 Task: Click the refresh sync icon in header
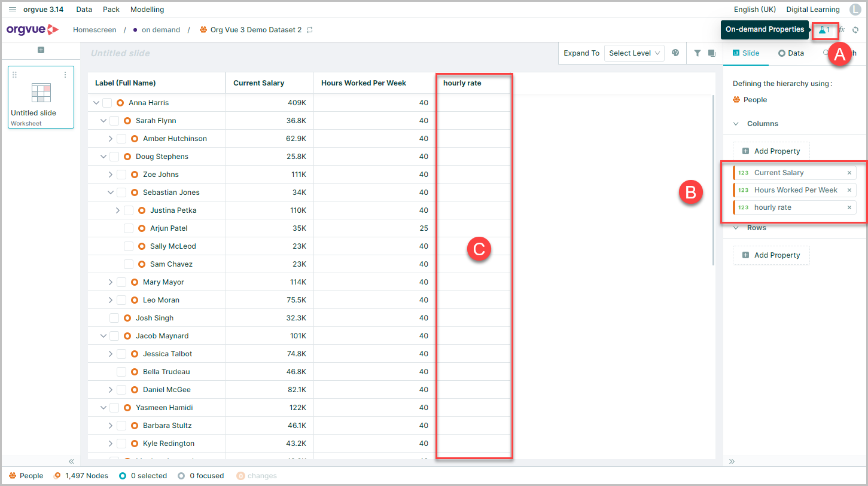(855, 30)
